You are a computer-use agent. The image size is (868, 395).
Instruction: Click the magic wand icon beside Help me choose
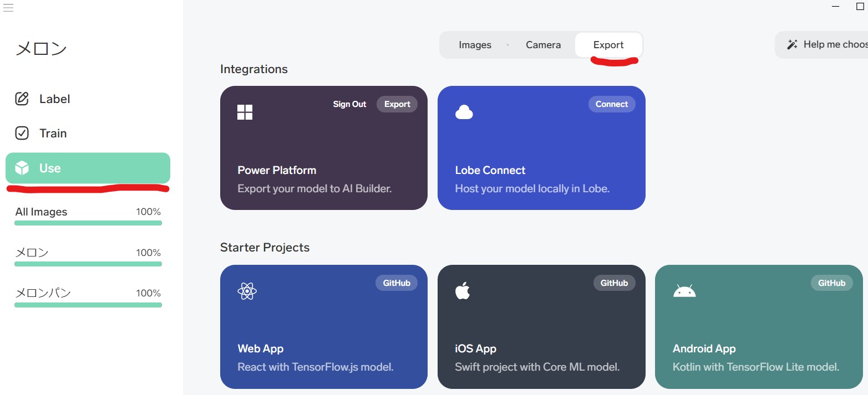click(x=792, y=45)
